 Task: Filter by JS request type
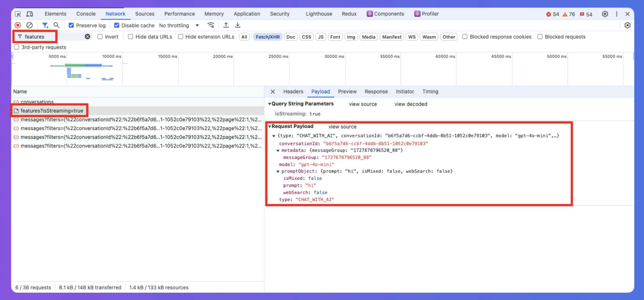[321, 37]
